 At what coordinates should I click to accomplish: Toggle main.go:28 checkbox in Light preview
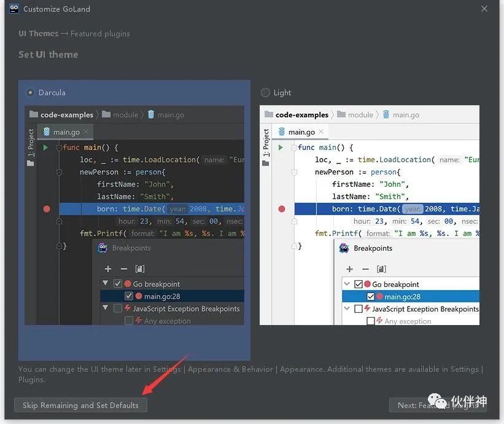[371, 296]
